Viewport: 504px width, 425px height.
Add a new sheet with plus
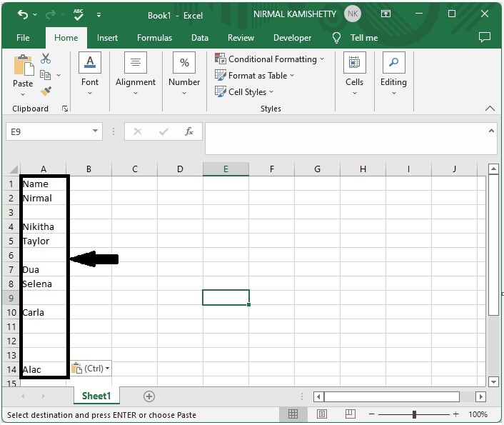coord(148,396)
